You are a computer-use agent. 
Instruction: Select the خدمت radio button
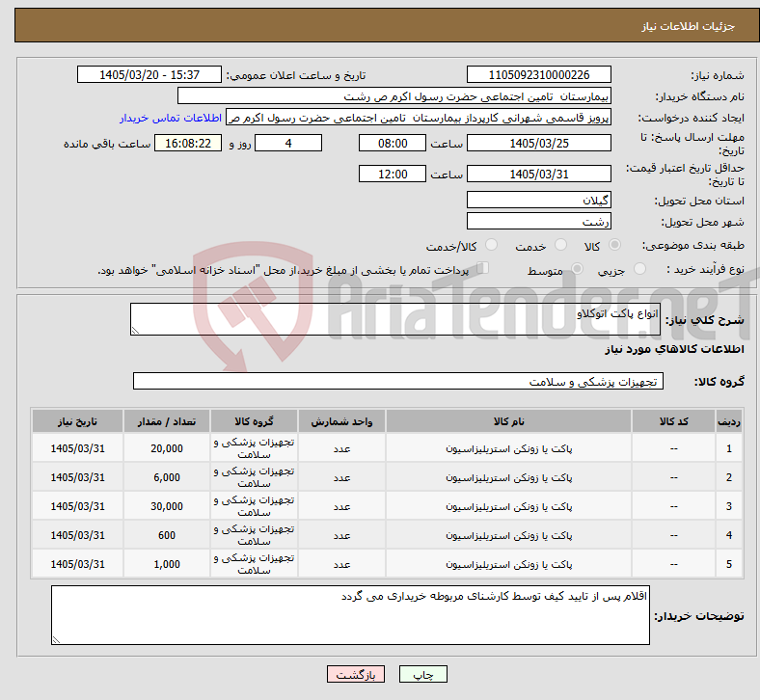(x=560, y=245)
